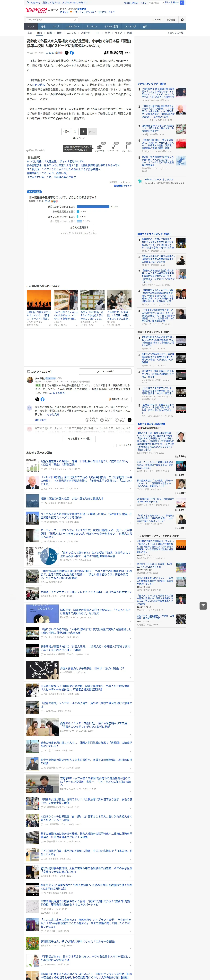Select page 1 in the pagination

click(75, 131)
